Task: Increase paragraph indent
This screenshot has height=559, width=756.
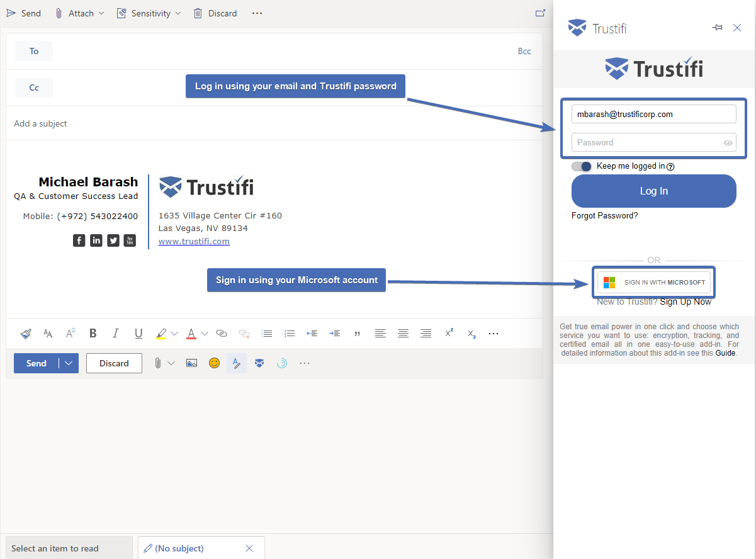Action: pyautogui.click(x=335, y=334)
